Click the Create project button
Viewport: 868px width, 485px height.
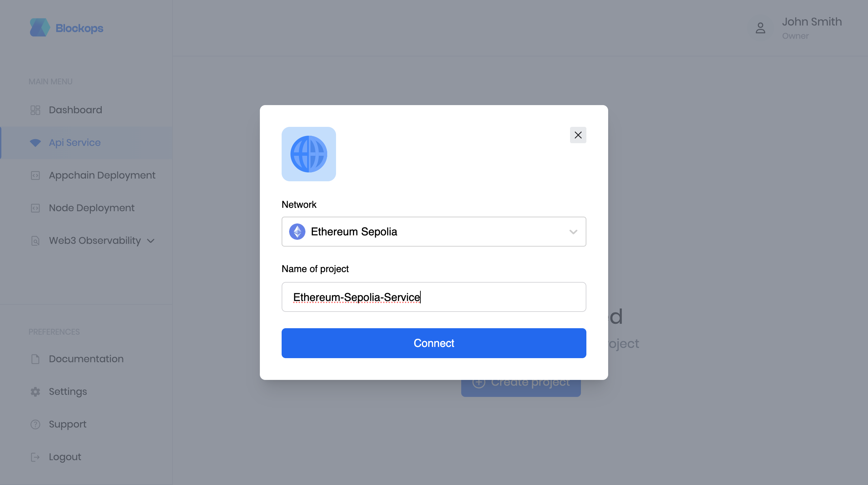click(x=521, y=388)
